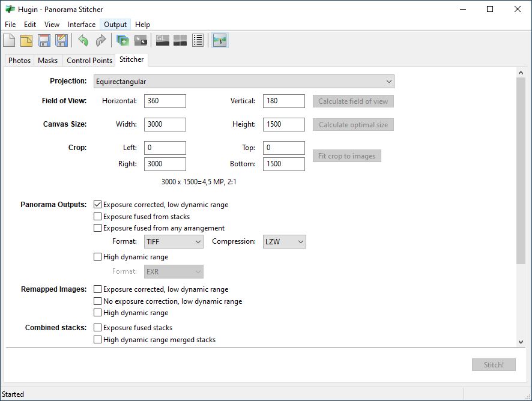The width and height of the screenshot is (532, 401).
Task: Open the Output menu
Action: tap(115, 25)
